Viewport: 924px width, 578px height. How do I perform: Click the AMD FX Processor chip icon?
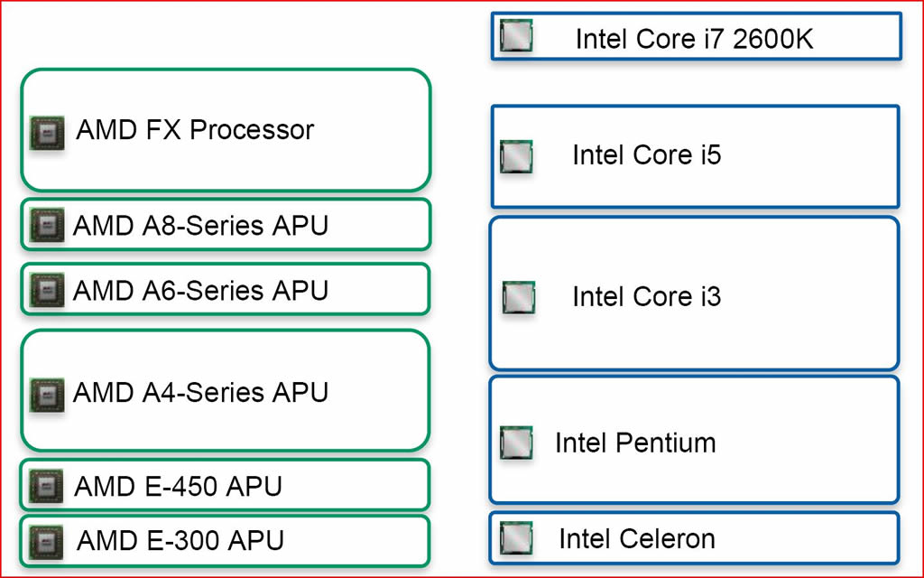click(x=47, y=133)
